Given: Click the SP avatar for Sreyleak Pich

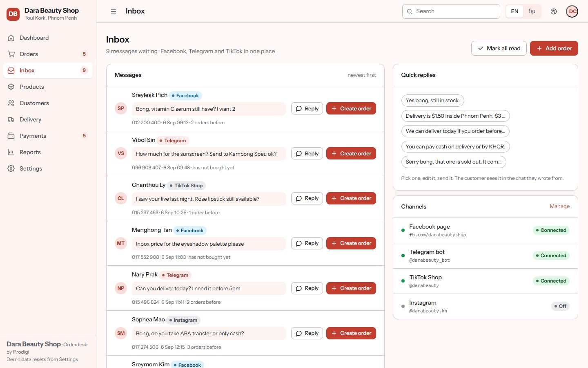Looking at the screenshot, I should [x=121, y=109].
